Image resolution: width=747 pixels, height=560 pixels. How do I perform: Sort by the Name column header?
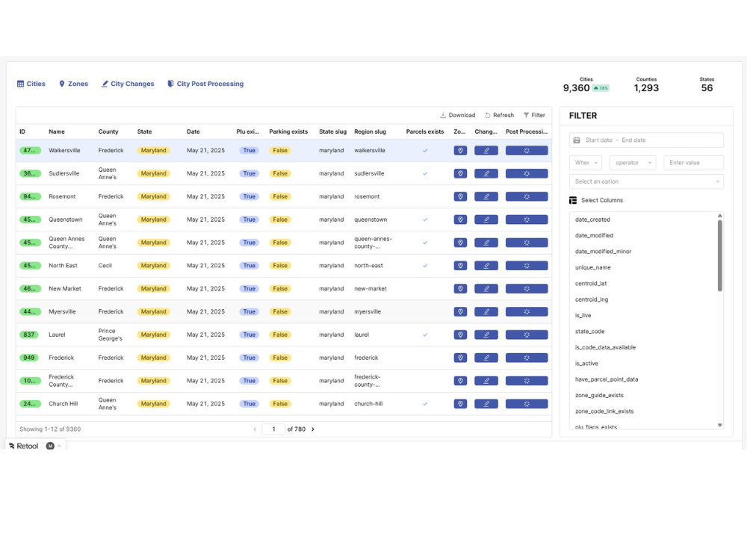point(57,131)
